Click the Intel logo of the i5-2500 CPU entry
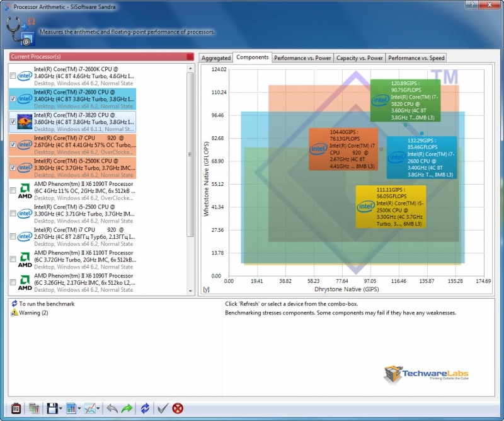Image resolution: width=504 pixels, height=421 pixels. point(25,214)
